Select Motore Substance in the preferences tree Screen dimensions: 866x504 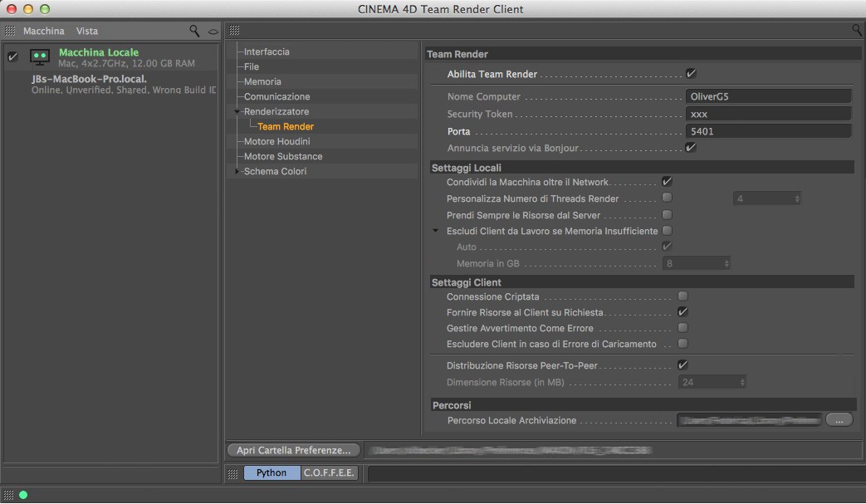click(283, 156)
